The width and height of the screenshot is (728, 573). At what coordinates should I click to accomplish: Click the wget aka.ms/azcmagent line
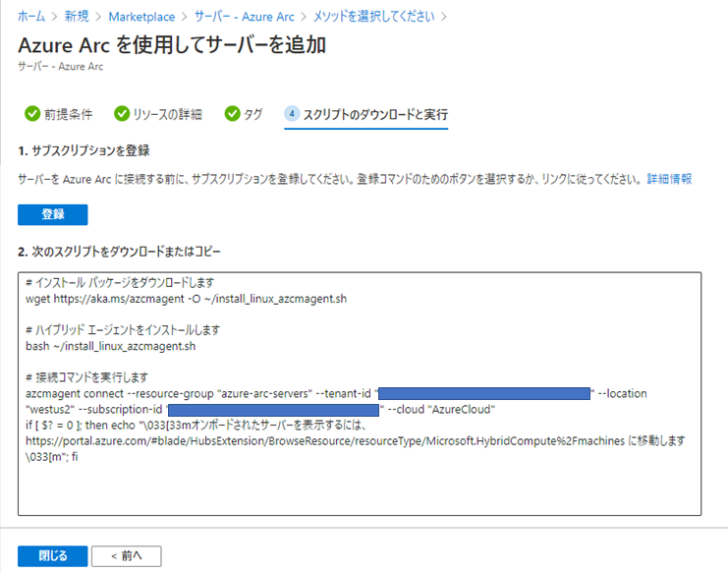187,299
